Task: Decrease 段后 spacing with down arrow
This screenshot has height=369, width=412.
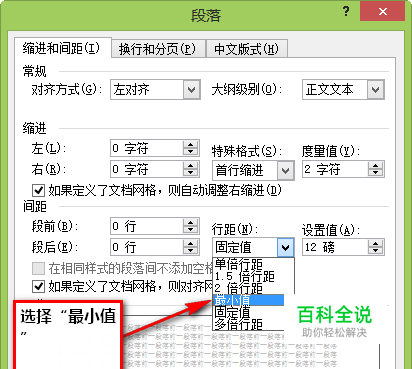Action: pyautogui.click(x=191, y=251)
